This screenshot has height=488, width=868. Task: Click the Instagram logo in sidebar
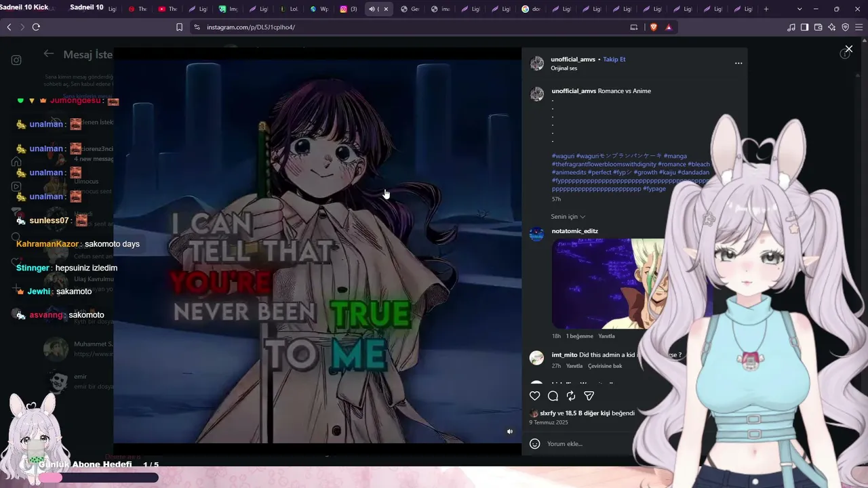point(16,60)
